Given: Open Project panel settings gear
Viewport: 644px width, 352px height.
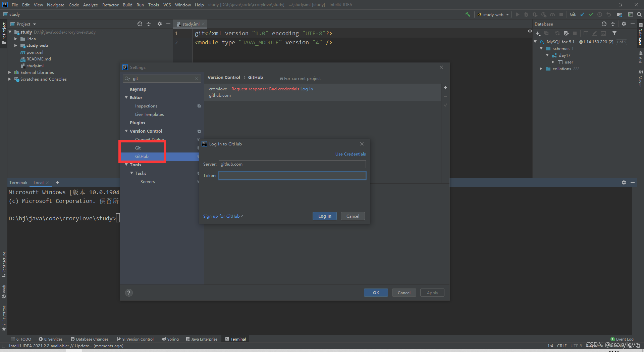Looking at the screenshot, I should click(160, 24).
